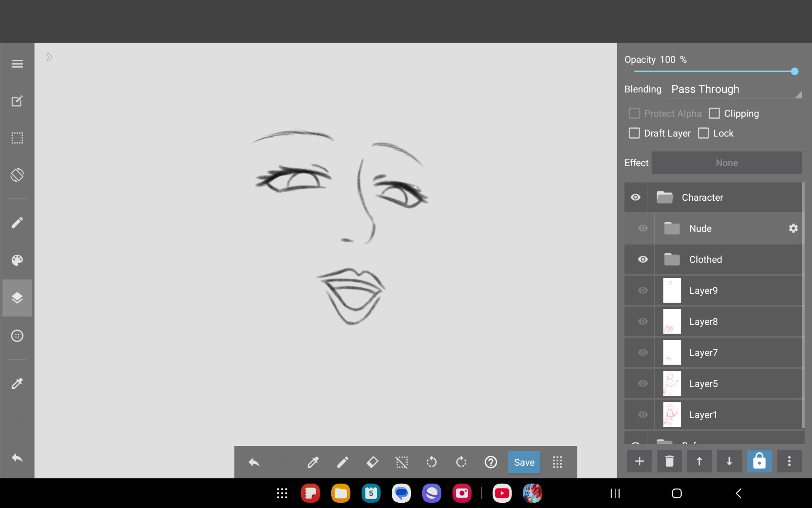This screenshot has width=812, height=508.
Task: Collapse the Character folder
Action: (x=665, y=198)
